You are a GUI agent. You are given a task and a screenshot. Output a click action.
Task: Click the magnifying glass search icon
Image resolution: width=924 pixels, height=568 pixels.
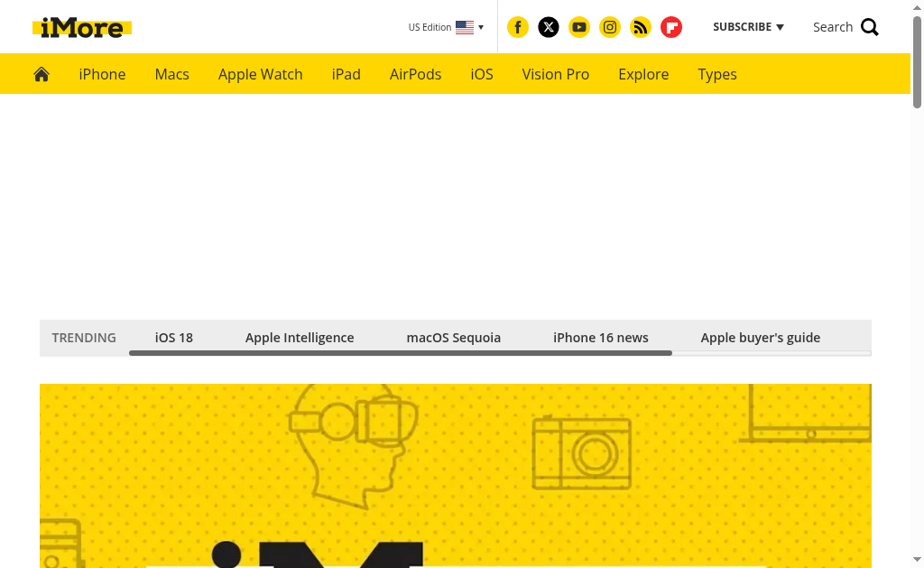(x=869, y=27)
